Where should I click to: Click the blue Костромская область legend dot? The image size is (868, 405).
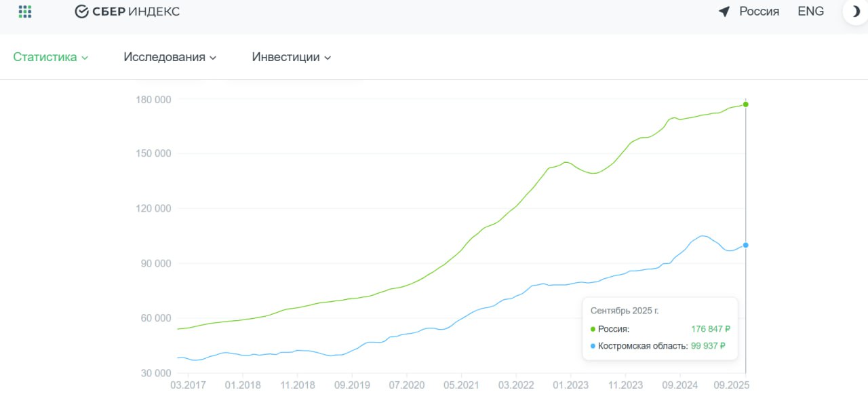(x=593, y=346)
